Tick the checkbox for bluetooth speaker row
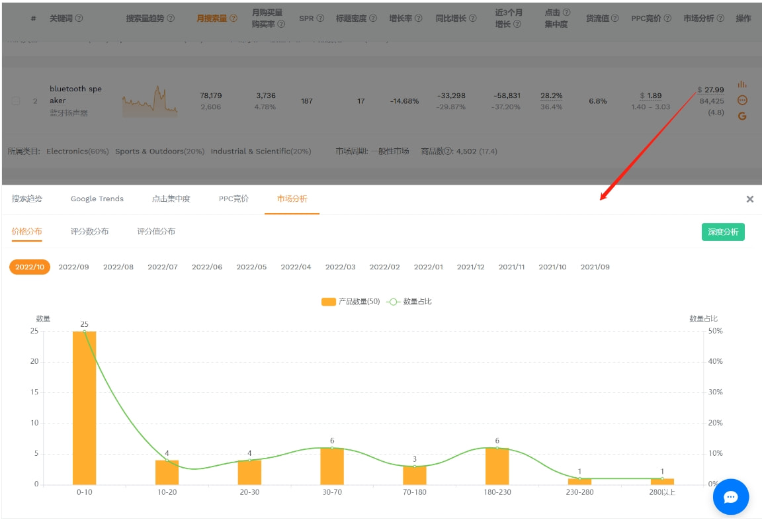This screenshot has height=532, width=762. click(16, 101)
